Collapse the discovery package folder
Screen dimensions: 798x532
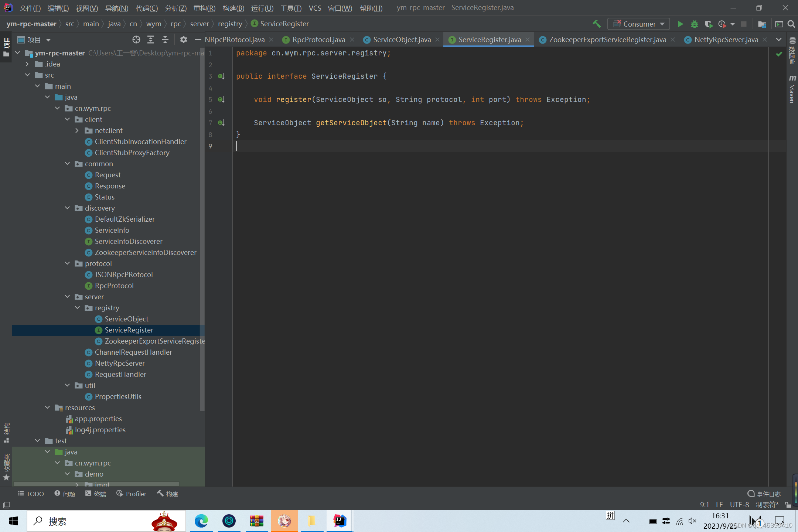67,208
